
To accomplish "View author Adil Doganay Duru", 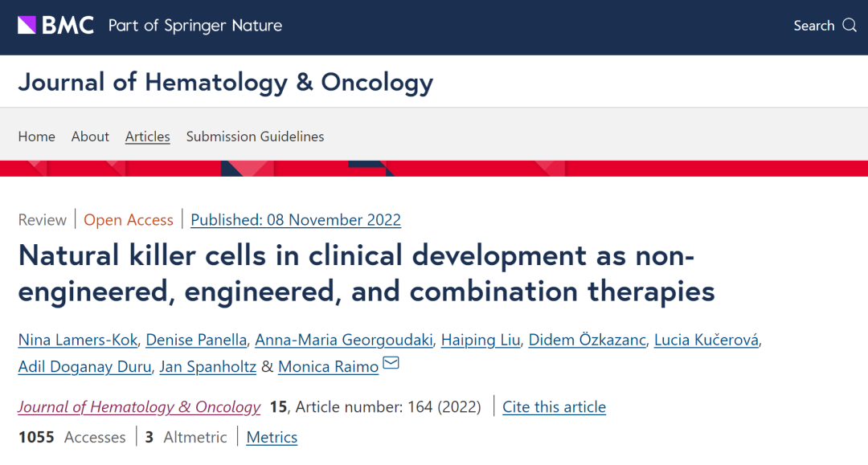I will point(84,366).
